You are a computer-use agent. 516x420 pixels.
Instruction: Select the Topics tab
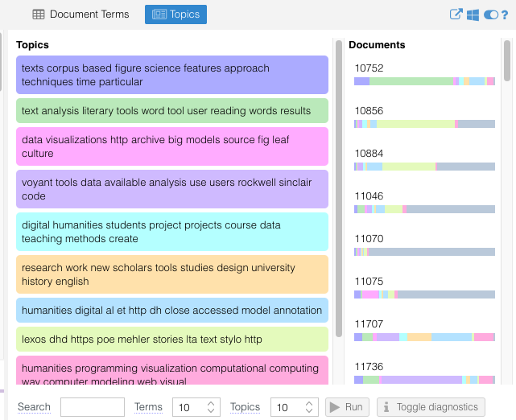coord(175,14)
